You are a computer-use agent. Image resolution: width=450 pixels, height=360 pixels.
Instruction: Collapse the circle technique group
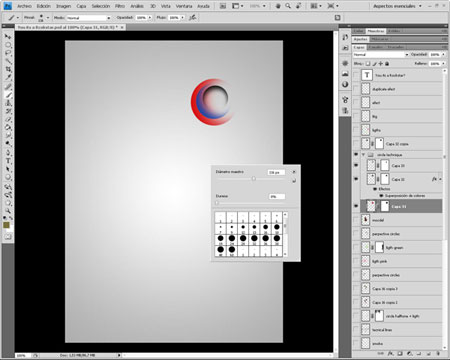click(x=363, y=155)
